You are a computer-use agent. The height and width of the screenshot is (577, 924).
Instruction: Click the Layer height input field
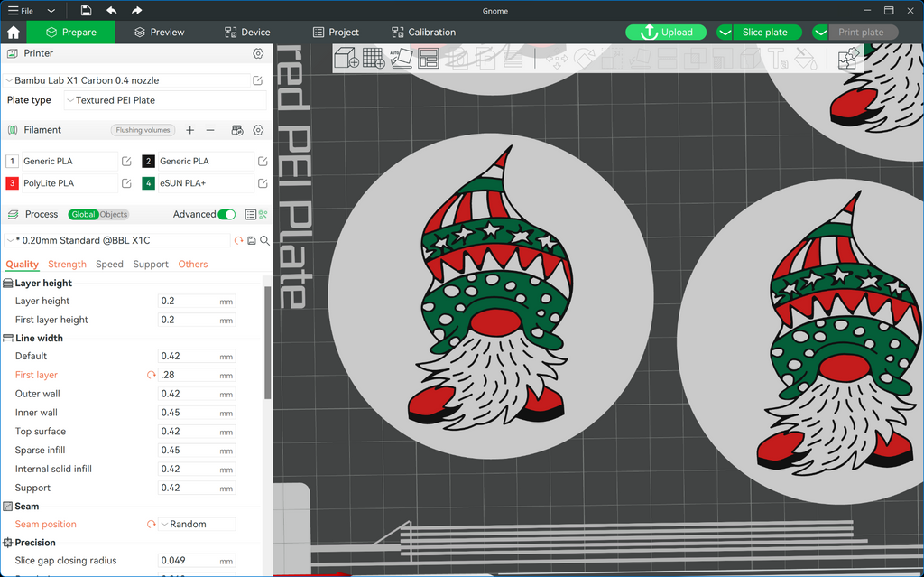197,301
